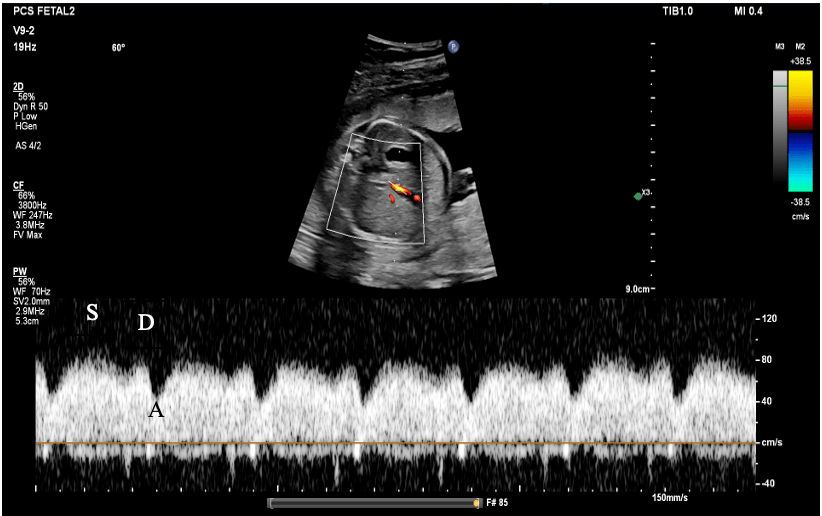Click the M3 gray map label
Image resolution: width=822 pixels, height=516 pixels.
(779, 47)
